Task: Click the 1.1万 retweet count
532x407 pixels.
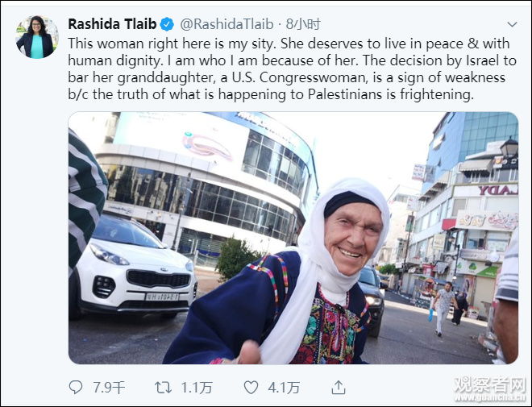Action: pos(197,388)
